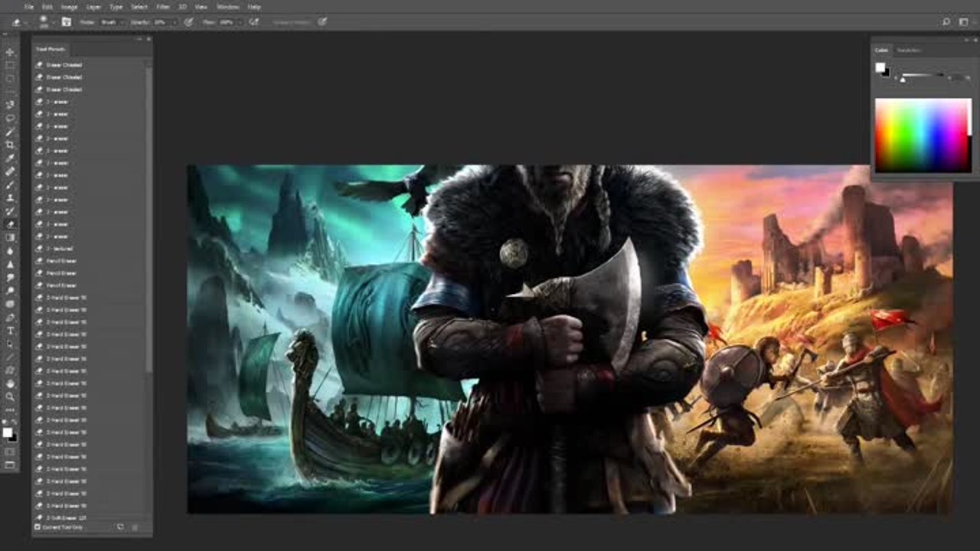This screenshot has height=551, width=980.
Task: Click the Color panel foreground swatch
Action: 880,67
